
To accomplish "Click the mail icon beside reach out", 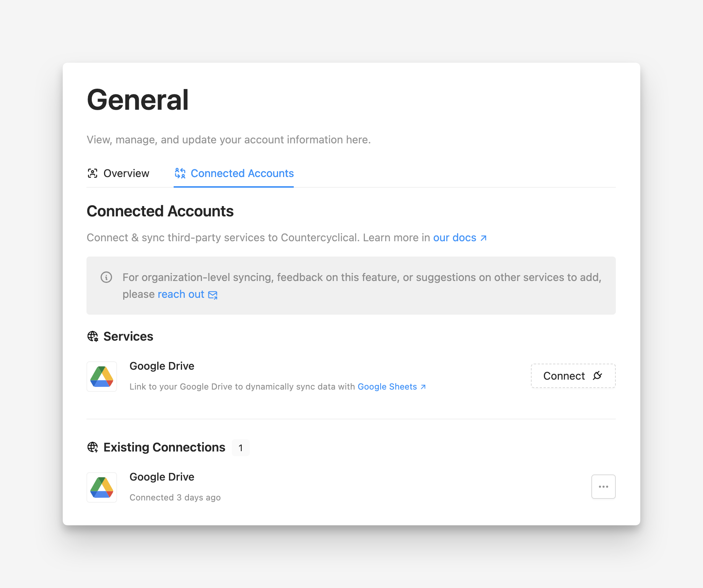I will 213,295.
